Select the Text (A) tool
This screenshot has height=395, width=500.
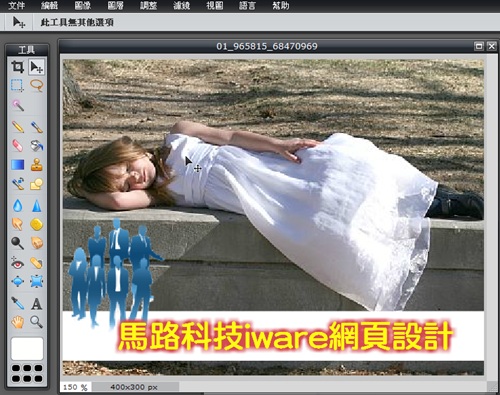[x=37, y=304]
